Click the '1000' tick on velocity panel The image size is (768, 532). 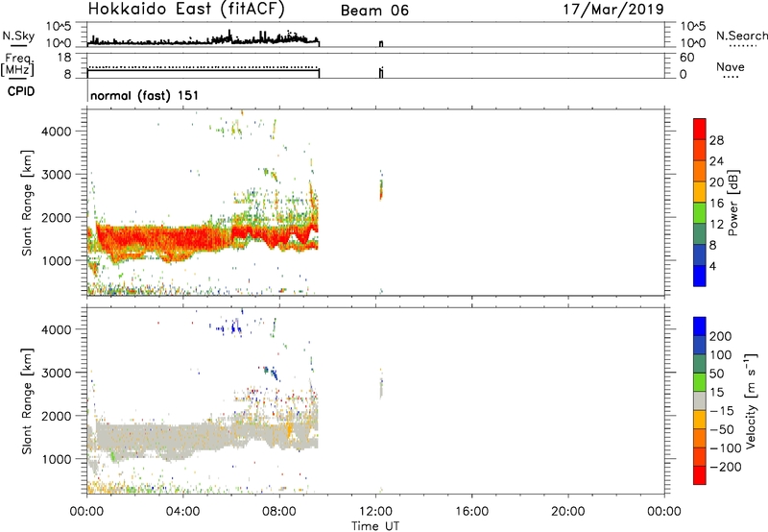[57, 459]
